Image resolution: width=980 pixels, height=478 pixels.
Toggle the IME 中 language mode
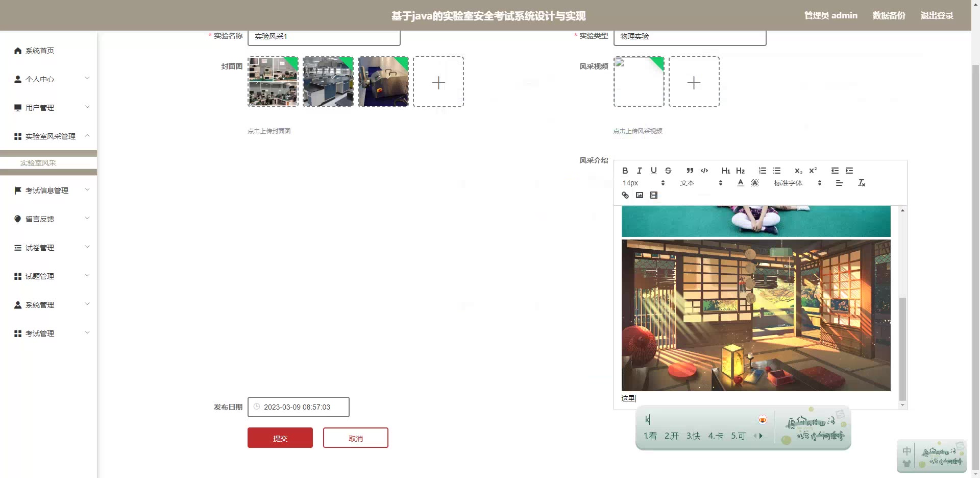[906, 451]
